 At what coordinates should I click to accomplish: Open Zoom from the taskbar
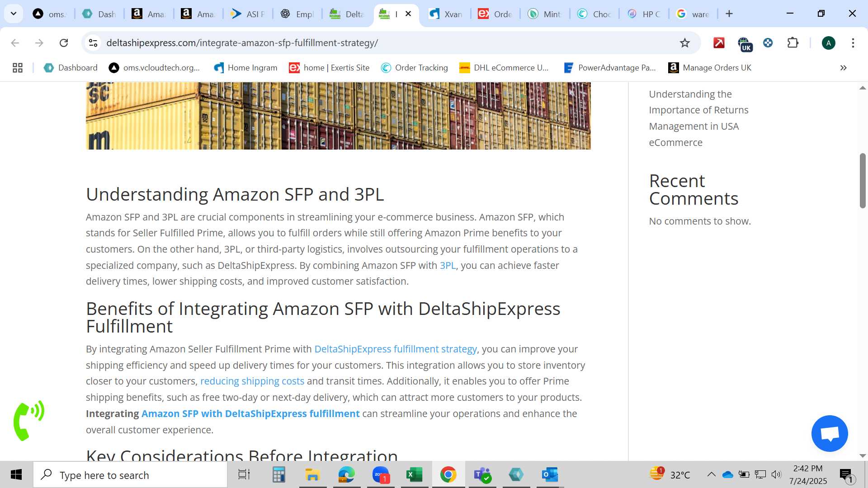(381, 475)
